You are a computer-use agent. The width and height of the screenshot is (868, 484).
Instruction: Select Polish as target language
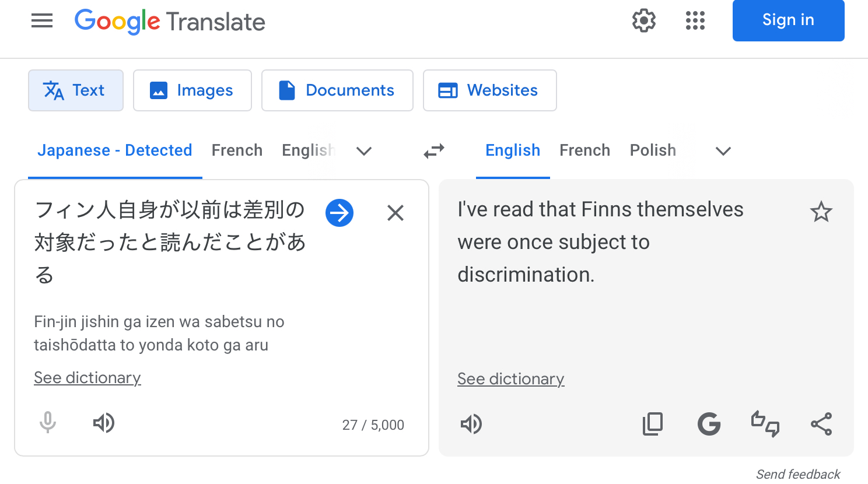coord(653,150)
